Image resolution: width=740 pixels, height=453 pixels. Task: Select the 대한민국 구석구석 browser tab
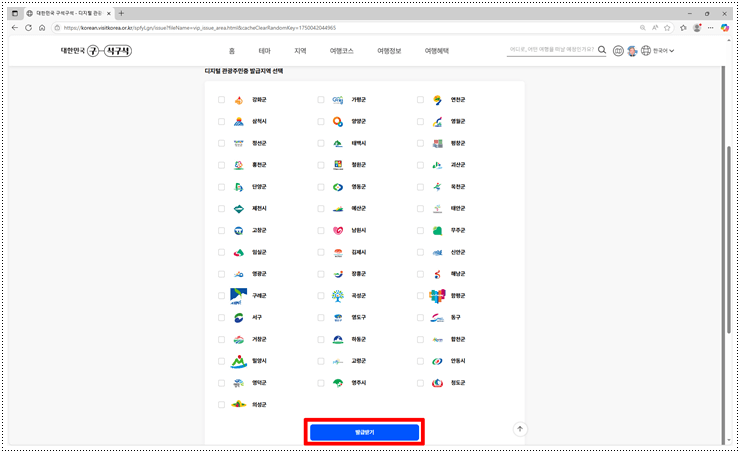pos(69,13)
